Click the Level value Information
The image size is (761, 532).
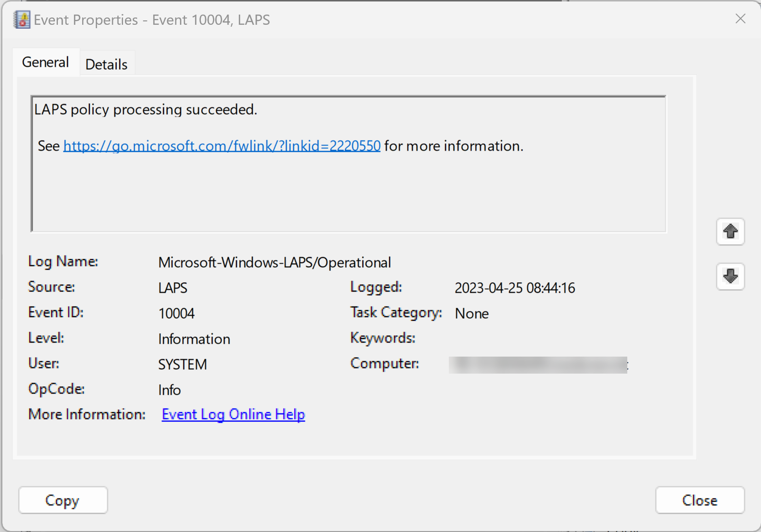[x=194, y=339]
